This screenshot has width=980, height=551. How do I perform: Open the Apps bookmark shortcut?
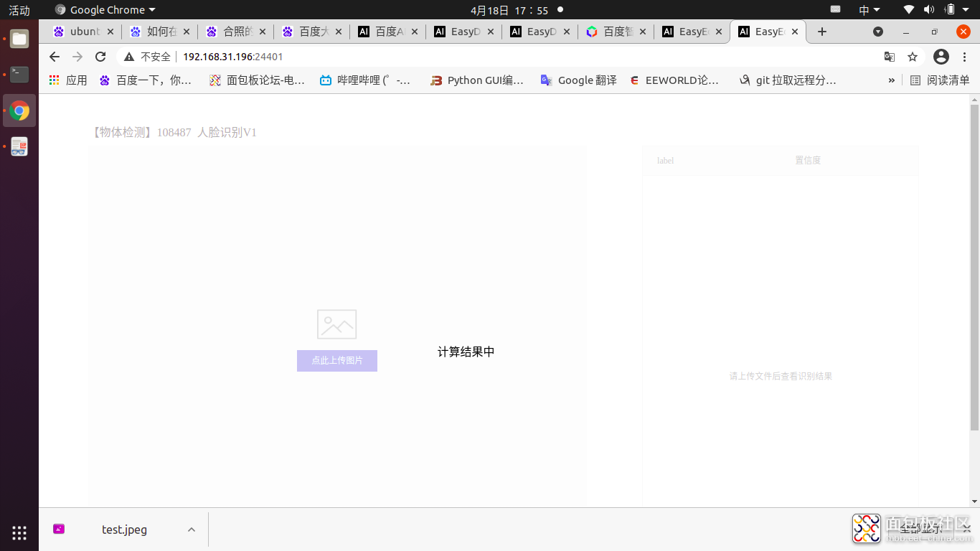tap(67, 80)
